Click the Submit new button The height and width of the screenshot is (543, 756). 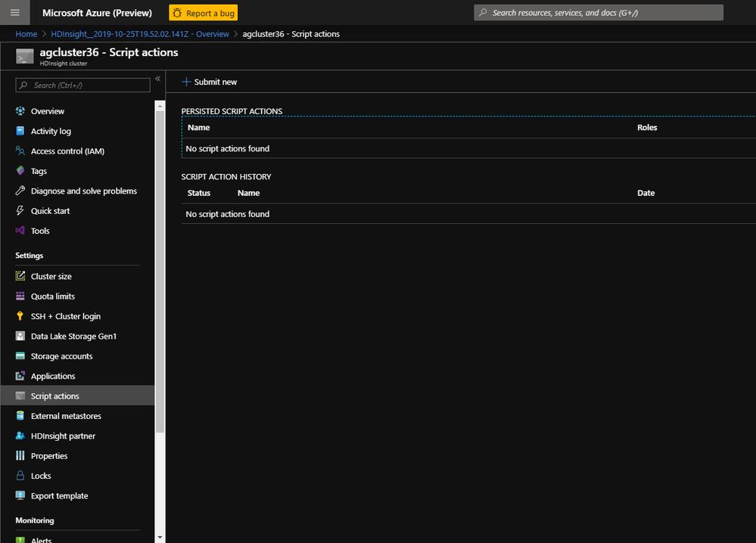point(210,82)
